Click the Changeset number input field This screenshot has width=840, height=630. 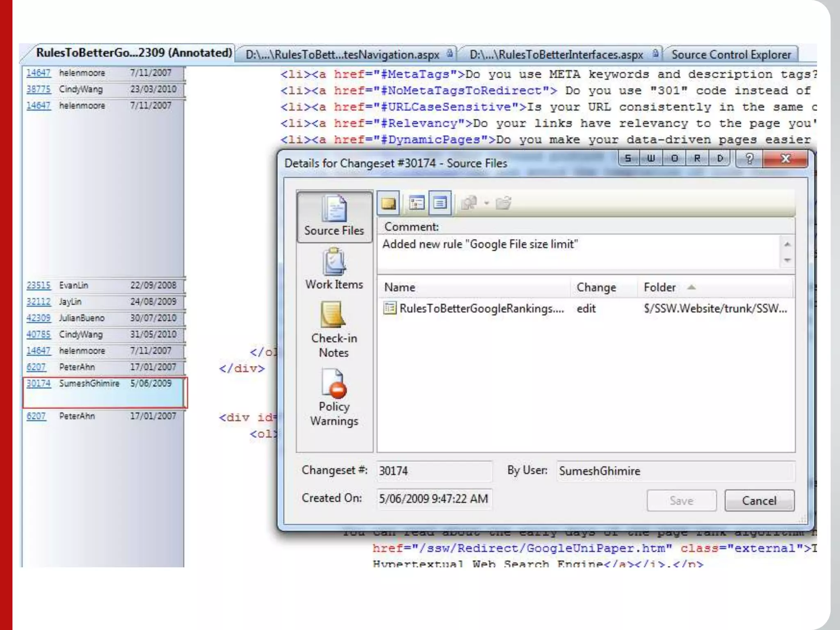tap(434, 471)
